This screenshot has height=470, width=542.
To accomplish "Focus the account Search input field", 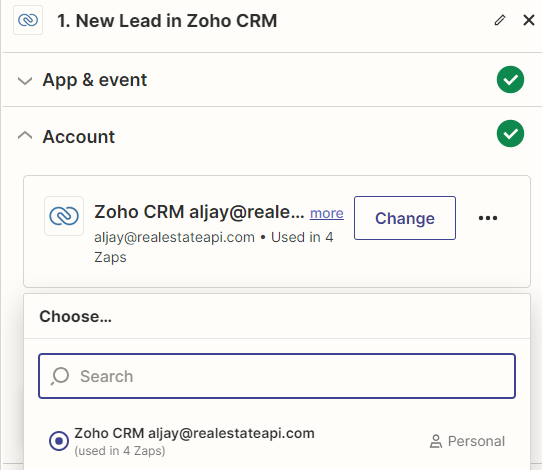I will coord(277,376).
